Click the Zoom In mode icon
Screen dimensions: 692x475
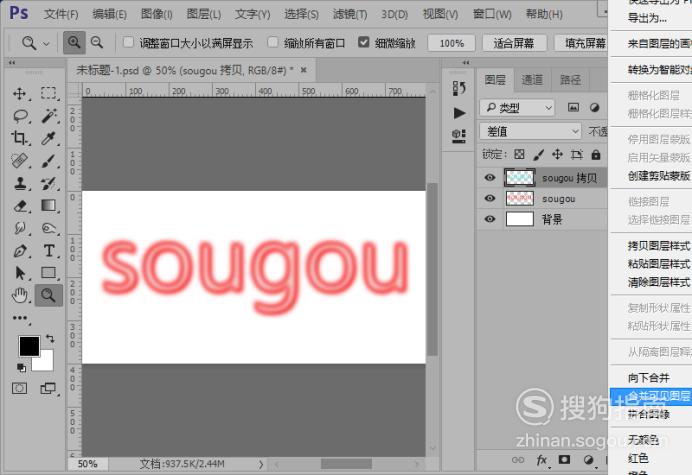click(x=74, y=43)
